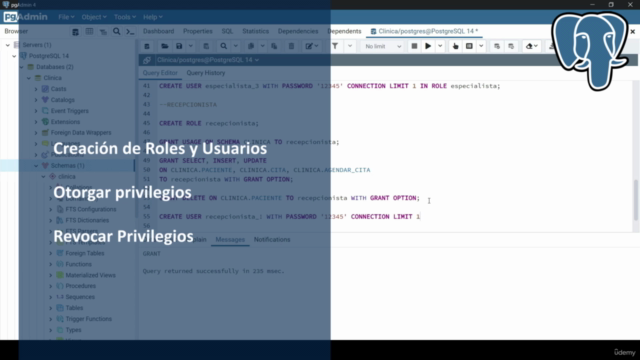640x360 pixels.
Task: Click the Paste icon in query toolbar
Action: [274, 46]
